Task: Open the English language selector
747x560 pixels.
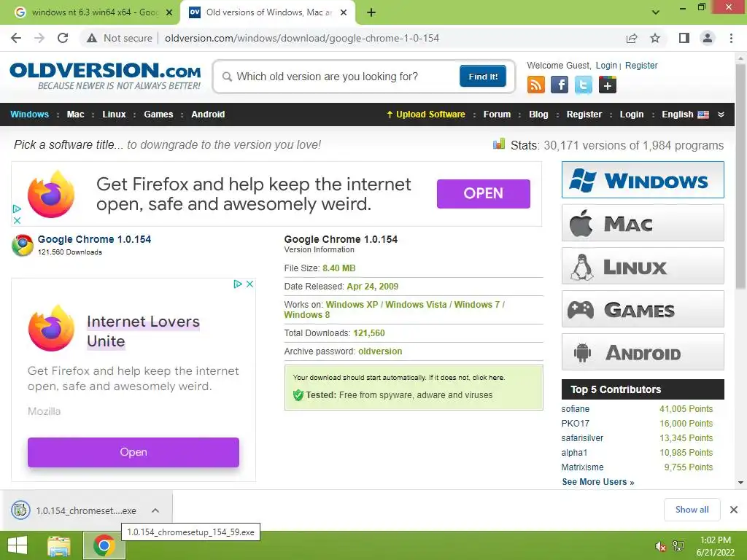Action: [684, 114]
